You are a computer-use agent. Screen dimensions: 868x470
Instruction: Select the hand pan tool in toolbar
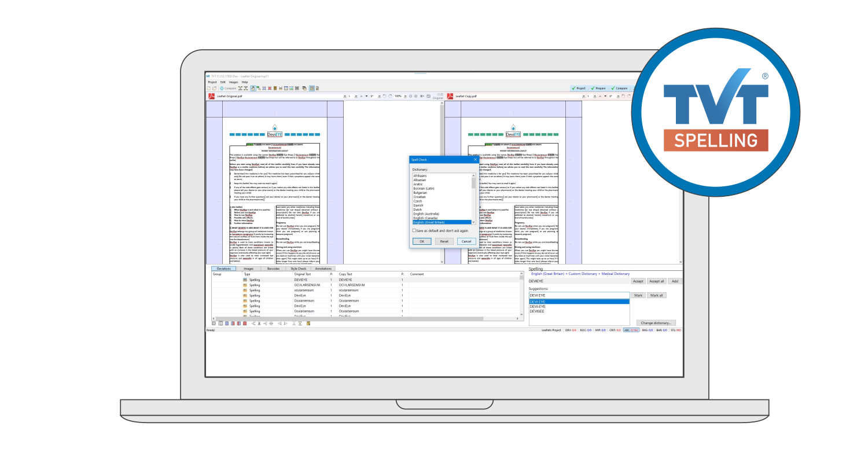pos(253,88)
